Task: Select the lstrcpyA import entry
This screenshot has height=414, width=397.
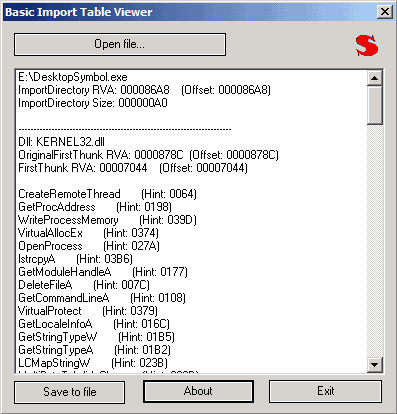Action: coord(75,259)
